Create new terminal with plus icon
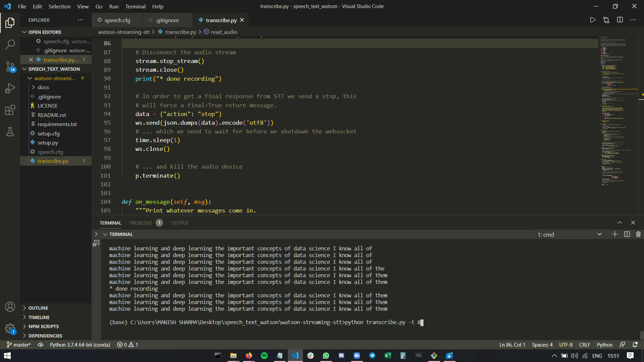Image resolution: width=644 pixels, height=362 pixels. coord(615,234)
